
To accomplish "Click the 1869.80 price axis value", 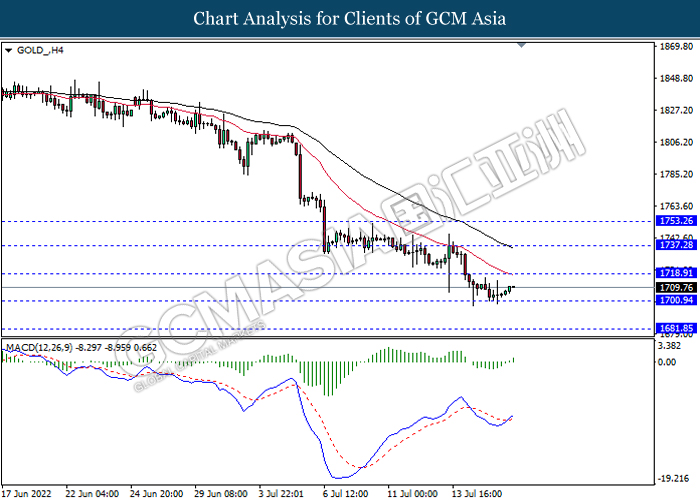I will (676, 47).
